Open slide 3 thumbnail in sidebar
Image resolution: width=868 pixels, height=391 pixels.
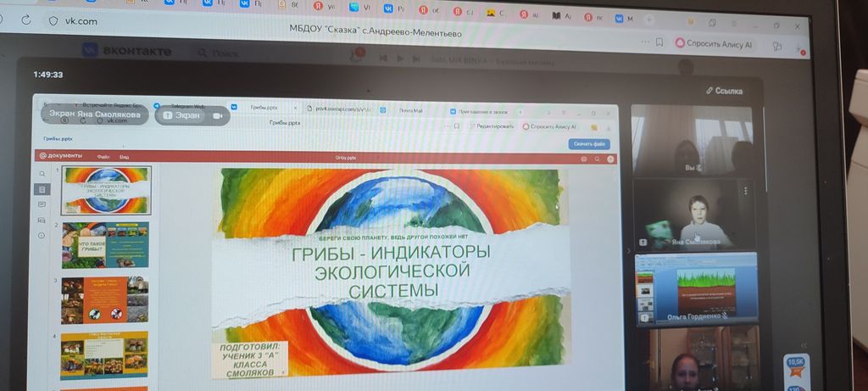tap(105, 299)
